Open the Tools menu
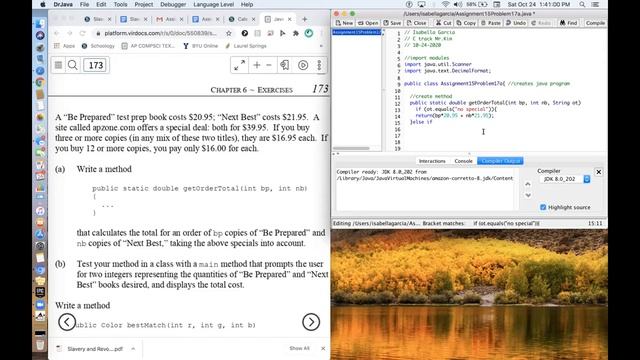Screen dimensions: 640x360 (120, 4)
